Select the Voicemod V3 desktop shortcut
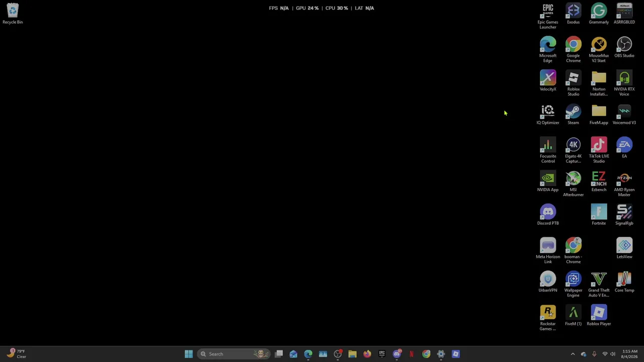Image resolution: width=644 pixels, height=362 pixels. pyautogui.click(x=624, y=115)
